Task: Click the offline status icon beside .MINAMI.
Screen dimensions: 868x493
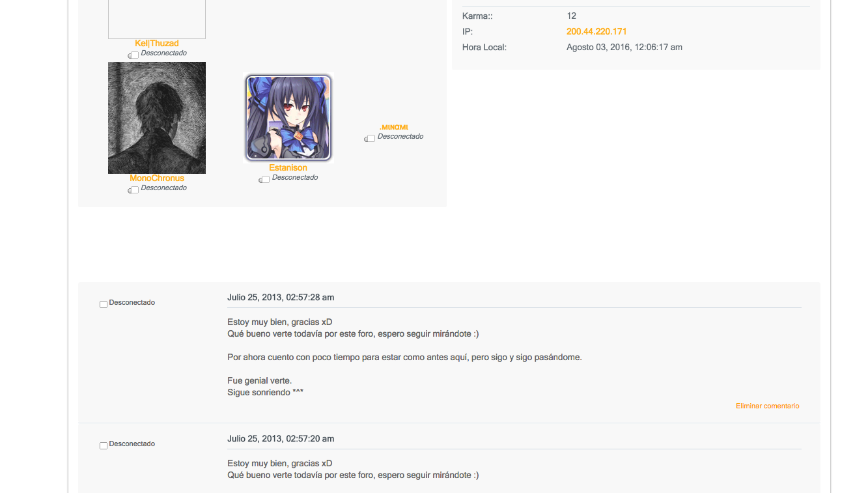Action: [x=370, y=139]
